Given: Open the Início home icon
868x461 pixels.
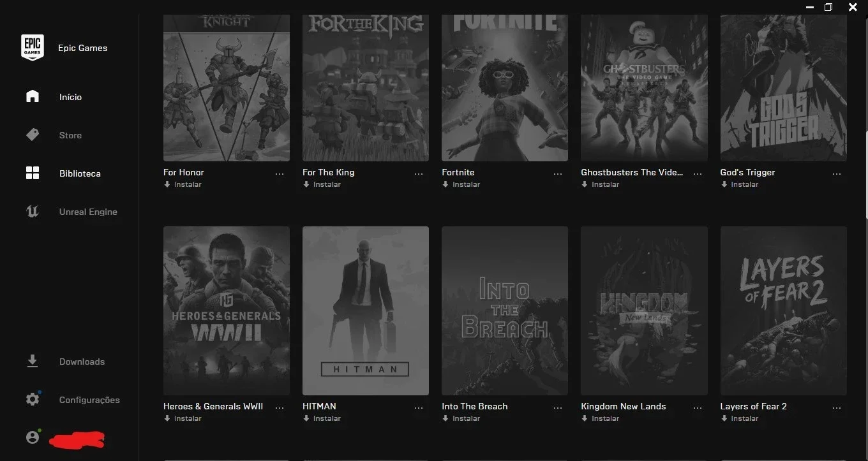Looking at the screenshot, I should click(33, 96).
